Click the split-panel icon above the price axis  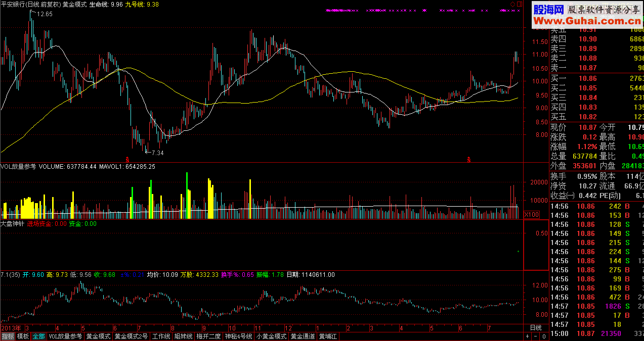coord(519,4)
